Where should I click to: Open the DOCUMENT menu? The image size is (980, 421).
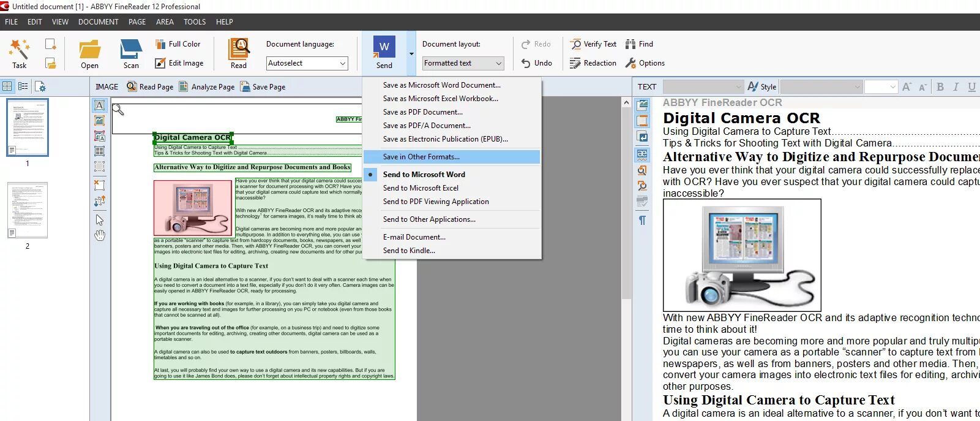(x=99, y=21)
